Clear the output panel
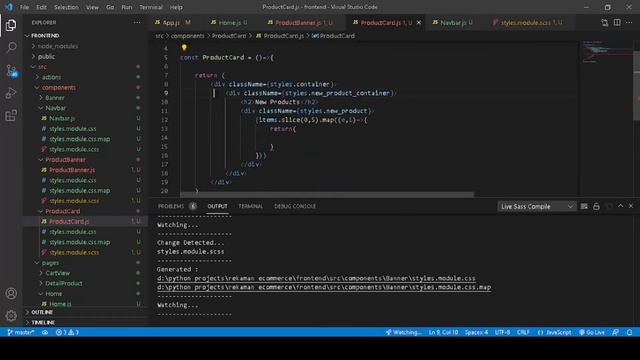640x360 pixels. point(584,207)
